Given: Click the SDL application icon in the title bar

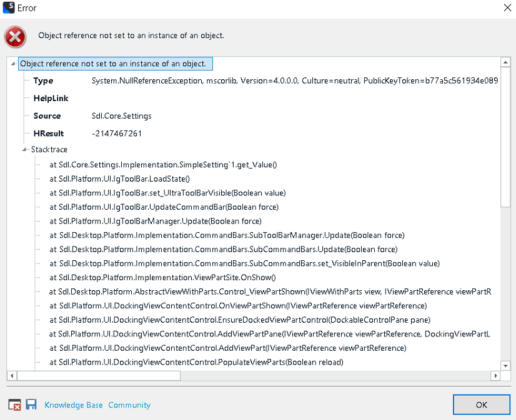Looking at the screenshot, I should 8,7.
